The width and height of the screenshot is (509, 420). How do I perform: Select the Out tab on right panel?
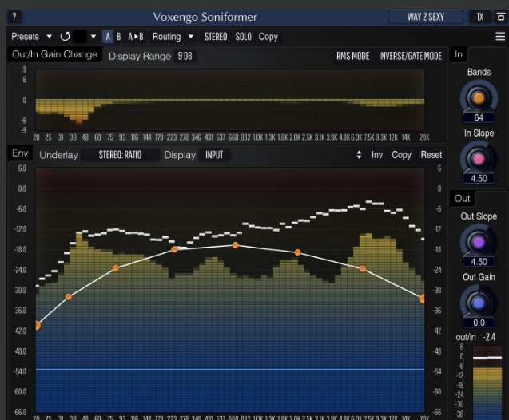[x=462, y=199]
